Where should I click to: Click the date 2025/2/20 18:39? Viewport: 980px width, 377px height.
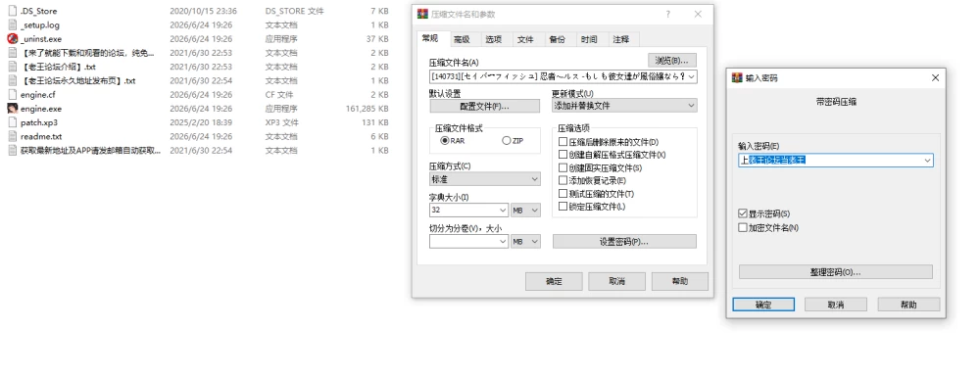pos(201,122)
